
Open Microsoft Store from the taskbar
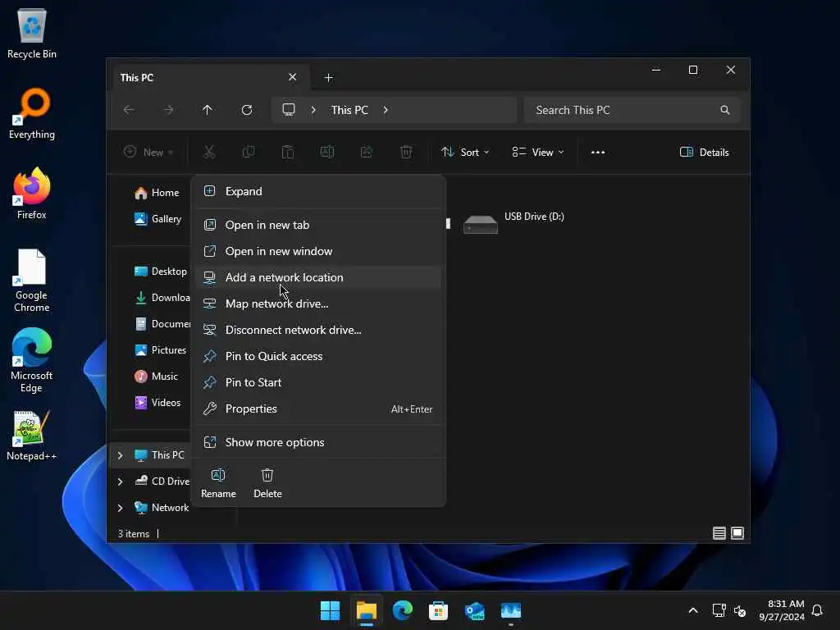coord(438,610)
